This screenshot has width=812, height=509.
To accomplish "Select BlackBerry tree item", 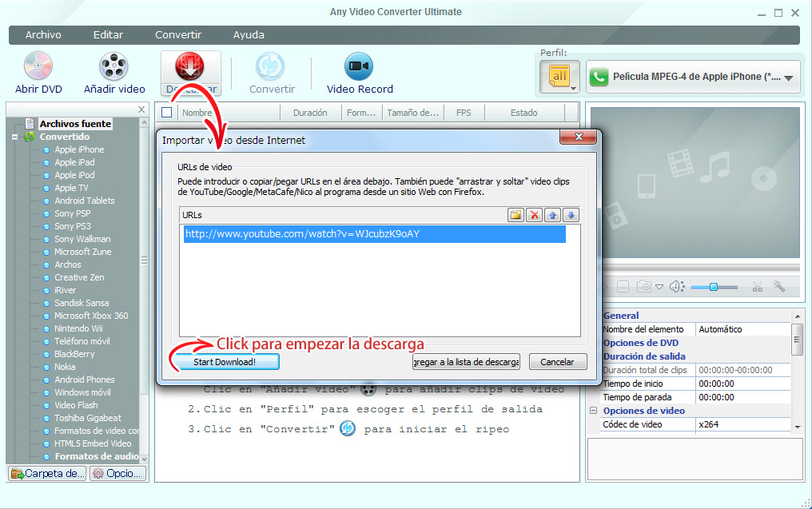I will click(x=74, y=354).
